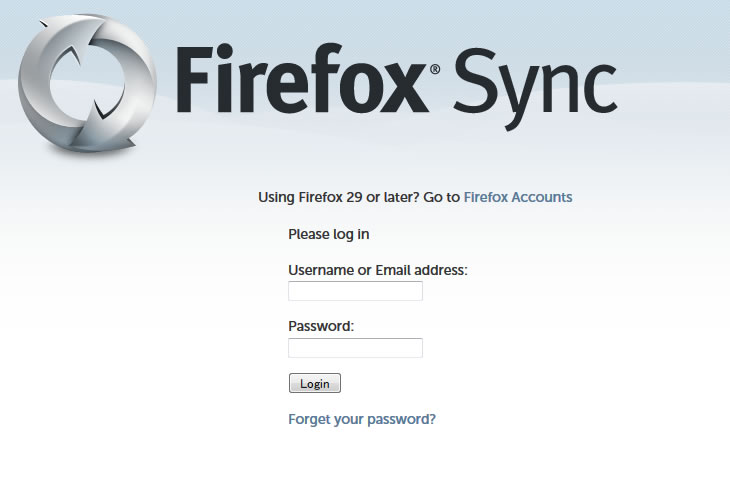730x500 pixels.
Task: Click the word "Accounts" in the blue link
Action: point(542,197)
